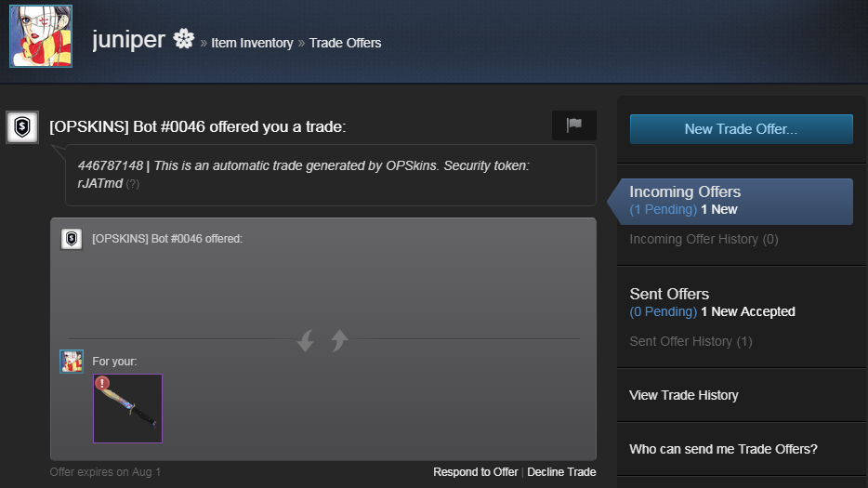Click Respond to Offer
The width and height of the screenshot is (868, 488).
tap(475, 472)
